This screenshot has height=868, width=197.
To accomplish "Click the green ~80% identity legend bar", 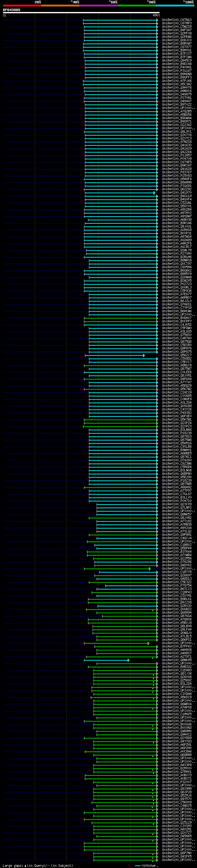I will (x=137, y=6).
